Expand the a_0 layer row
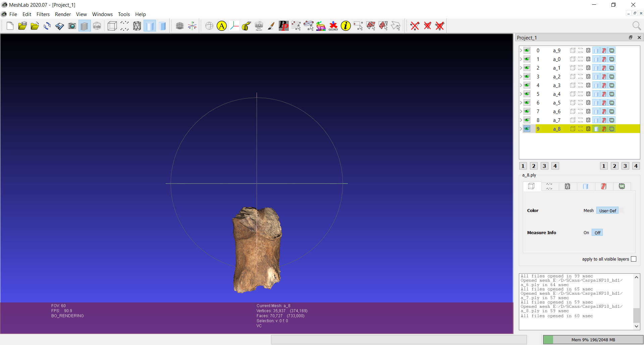 pos(521,59)
